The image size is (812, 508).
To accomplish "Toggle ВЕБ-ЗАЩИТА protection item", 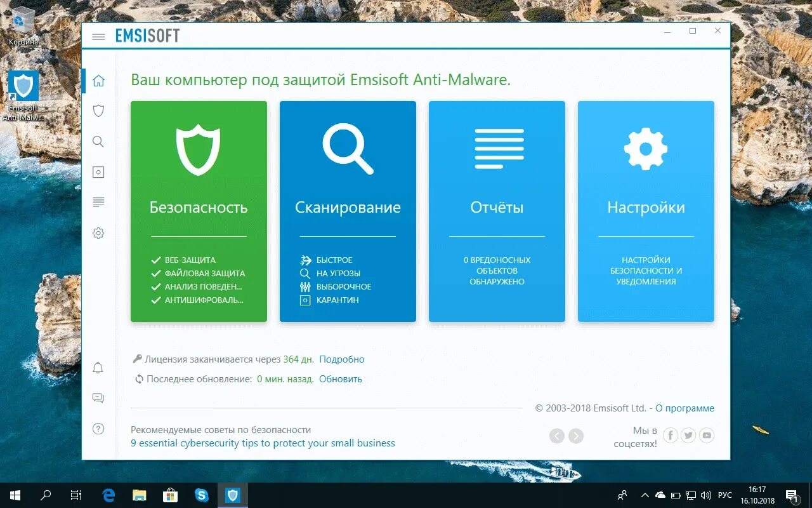I will tap(183, 260).
